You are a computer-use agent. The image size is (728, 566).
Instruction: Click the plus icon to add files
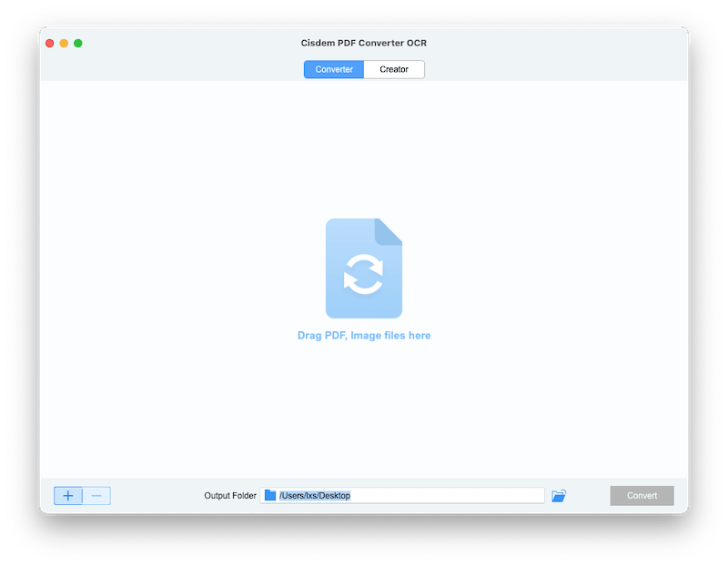[68, 495]
